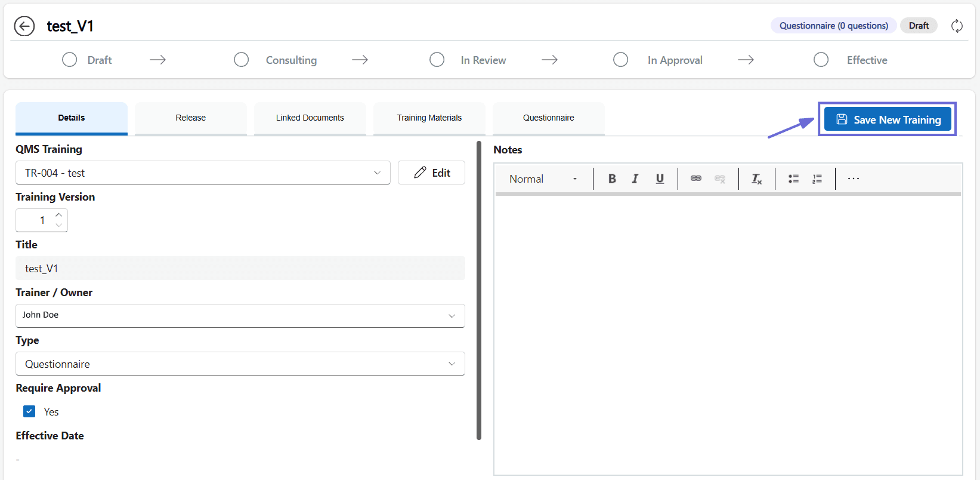
Task: Click the vertical scrollbar of details panel
Action: pos(479,290)
